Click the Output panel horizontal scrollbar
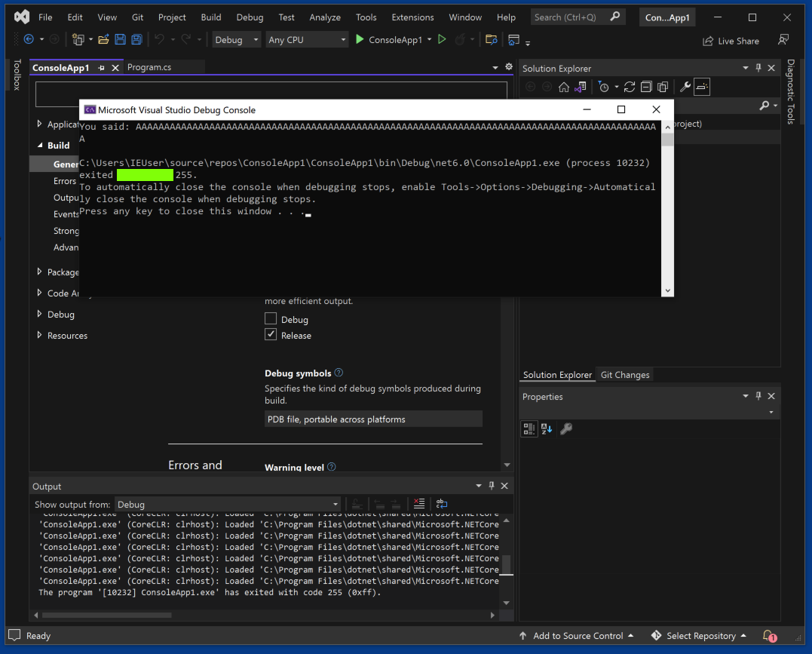812x654 pixels. (106, 615)
